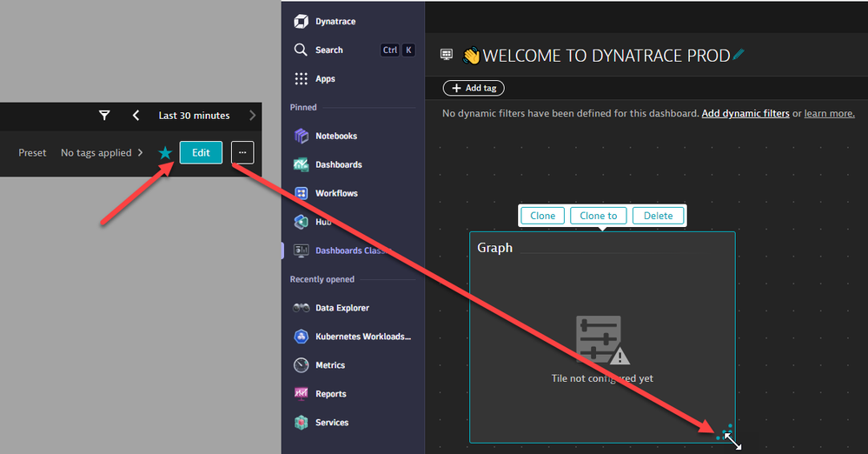Click the Services cube icon
Image resolution: width=868 pixels, height=454 pixels.
[x=301, y=423]
